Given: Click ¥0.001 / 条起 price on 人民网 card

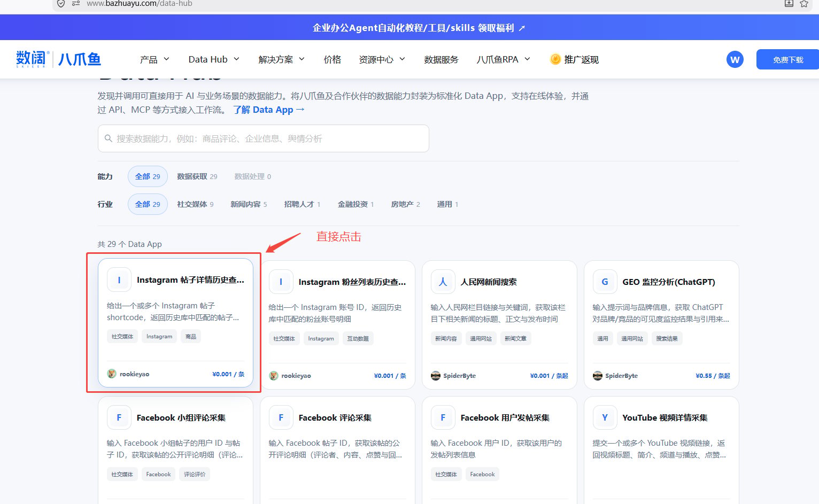Looking at the screenshot, I should coord(549,376).
